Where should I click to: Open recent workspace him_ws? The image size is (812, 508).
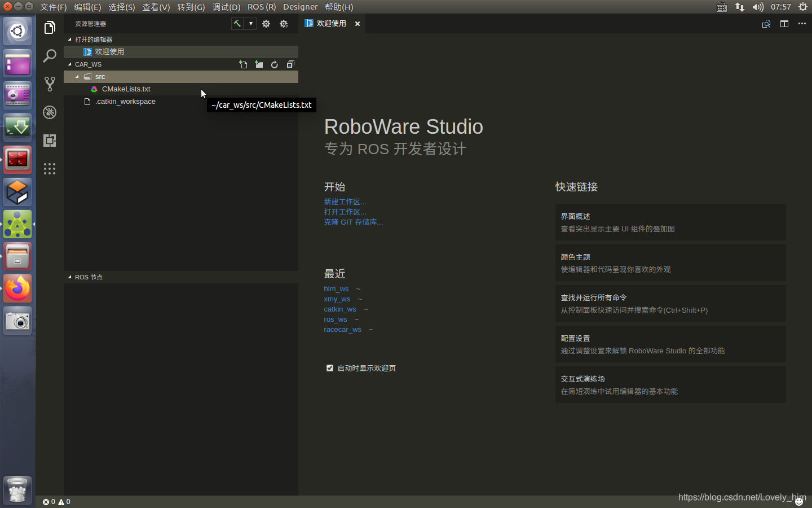(x=336, y=289)
